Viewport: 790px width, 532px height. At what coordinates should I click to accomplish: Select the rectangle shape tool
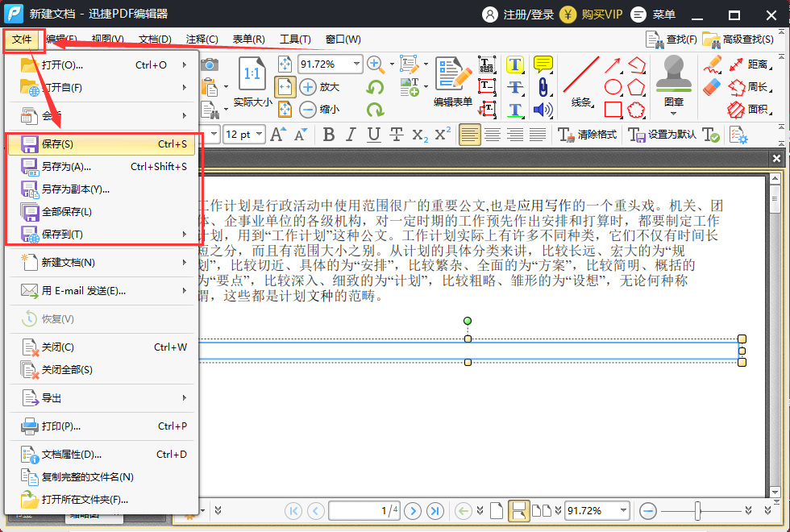[613, 110]
